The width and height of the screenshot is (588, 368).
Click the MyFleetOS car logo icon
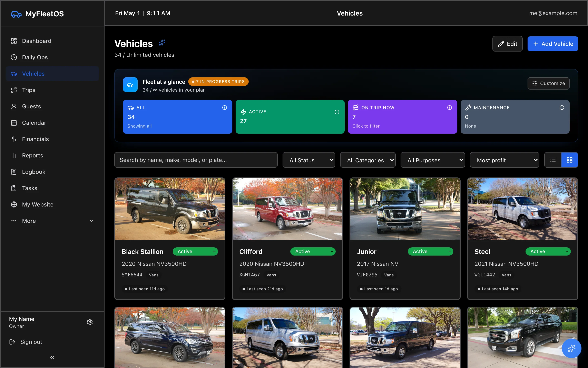pyautogui.click(x=16, y=14)
